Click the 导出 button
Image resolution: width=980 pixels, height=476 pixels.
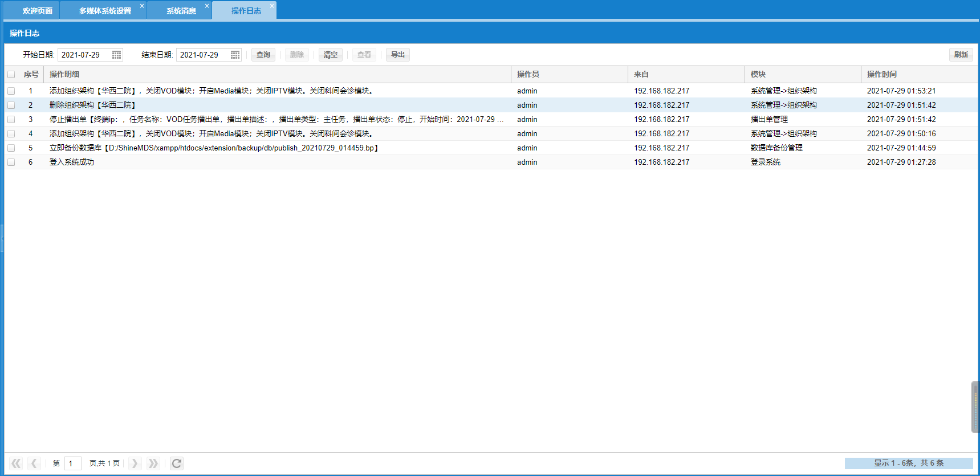click(x=398, y=55)
